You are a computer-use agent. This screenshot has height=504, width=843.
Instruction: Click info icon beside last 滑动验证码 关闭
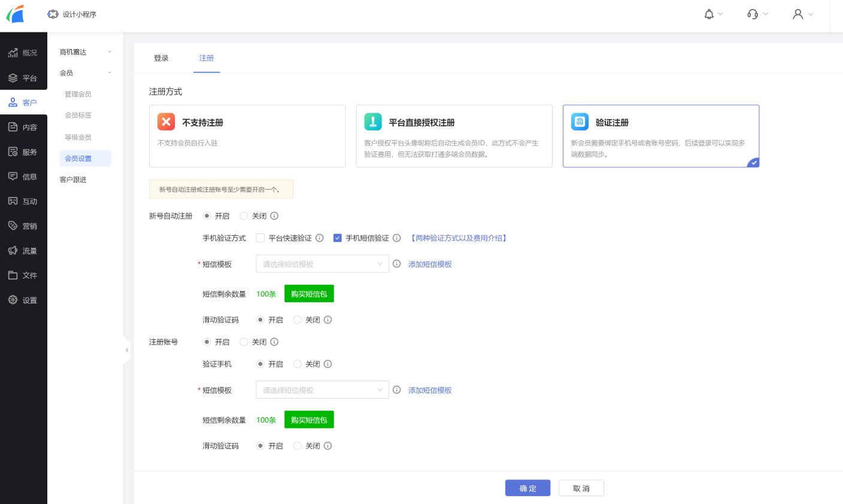(x=328, y=446)
